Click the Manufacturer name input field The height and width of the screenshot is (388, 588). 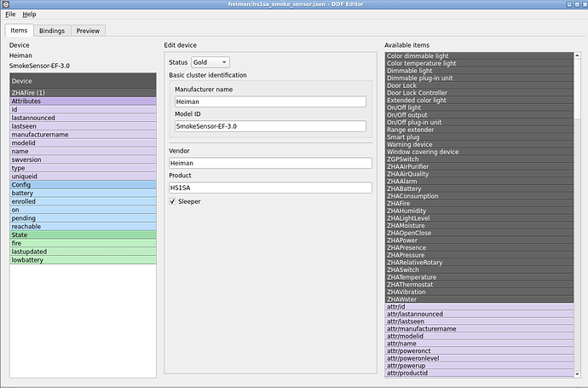point(270,101)
